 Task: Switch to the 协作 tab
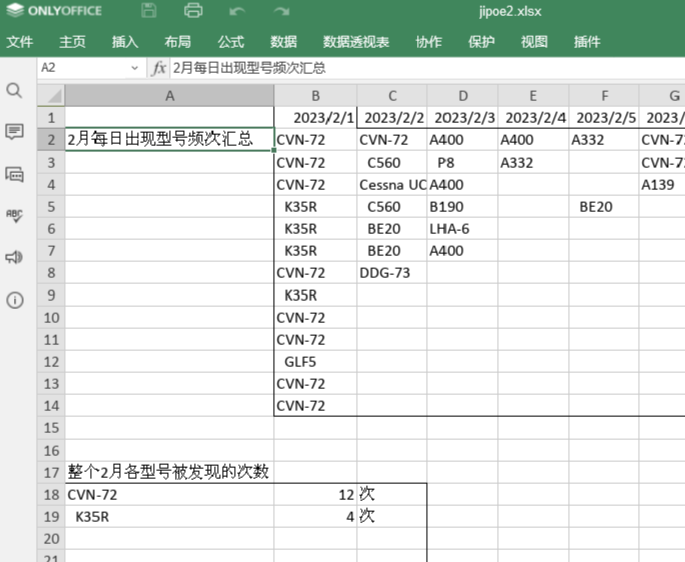pyautogui.click(x=429, y=42)
